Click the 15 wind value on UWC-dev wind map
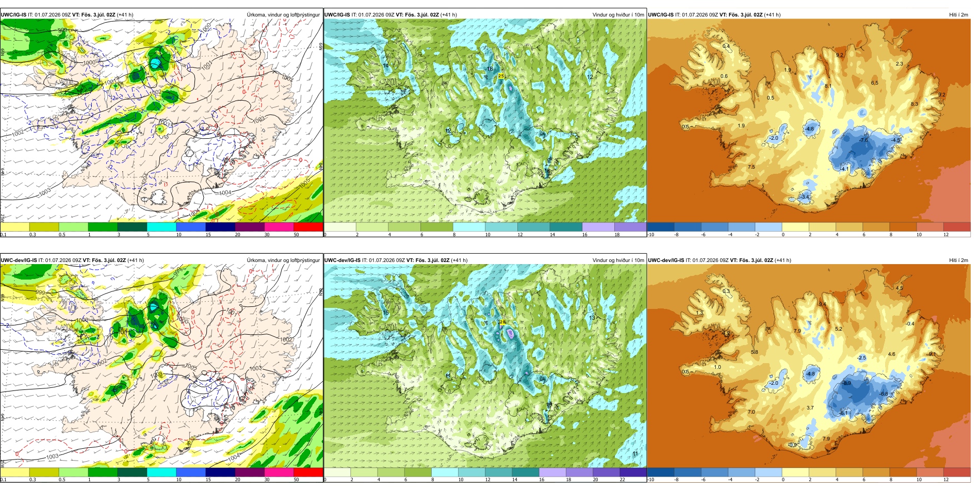 click(385, 313)
